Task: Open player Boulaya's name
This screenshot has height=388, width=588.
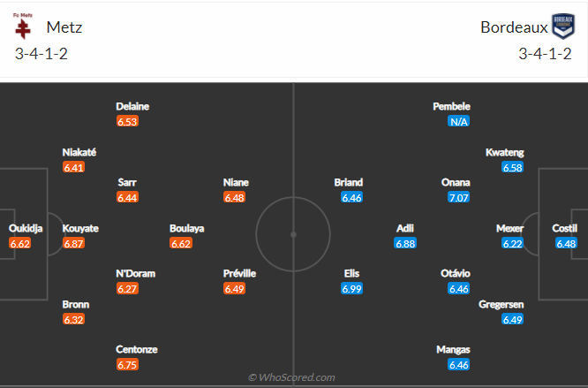Action: click(x=187, y=228)
